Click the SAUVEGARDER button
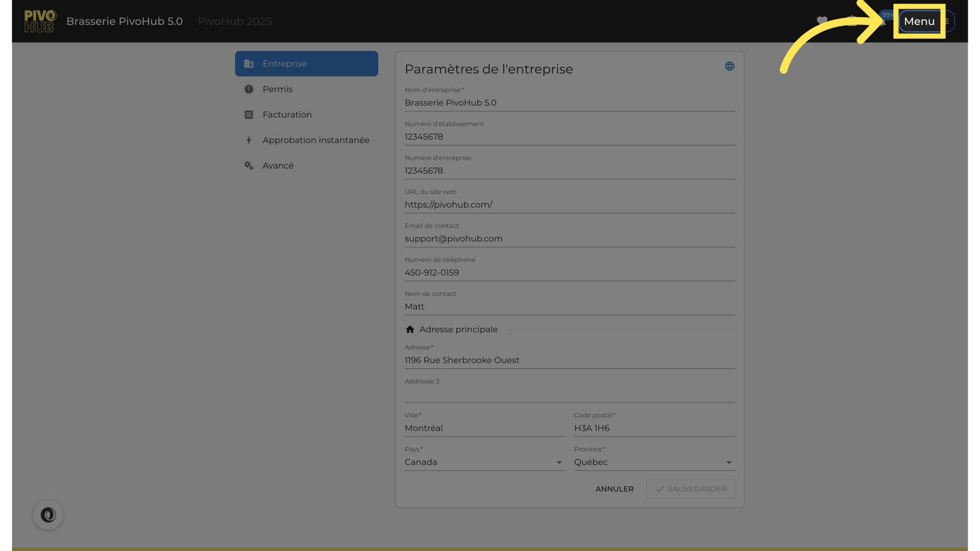 (691, 489)
